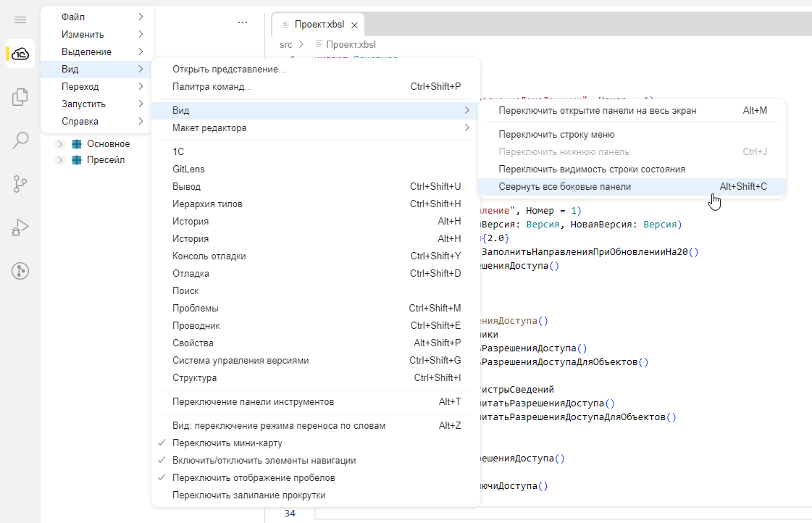Image resolution: width=812 pixels, height=523 pixels.
Task: Open the Изменить menu
Action: pyautogui.click(x=97, y=34)
